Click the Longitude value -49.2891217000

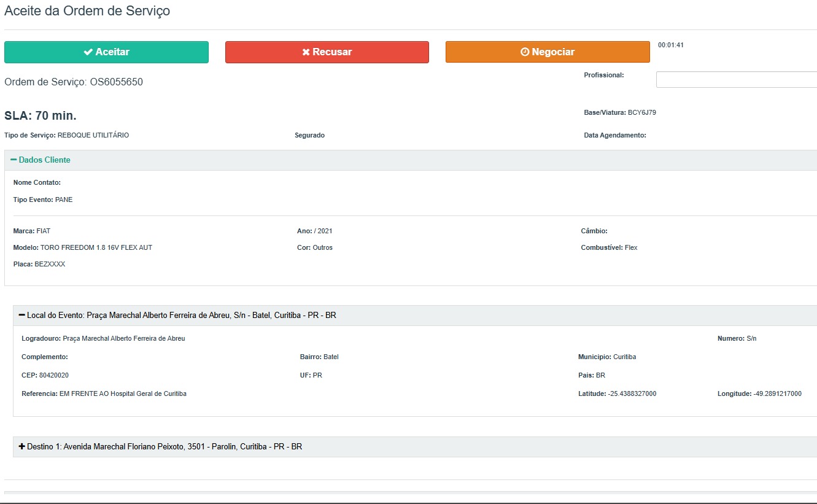tap(777, 394)
